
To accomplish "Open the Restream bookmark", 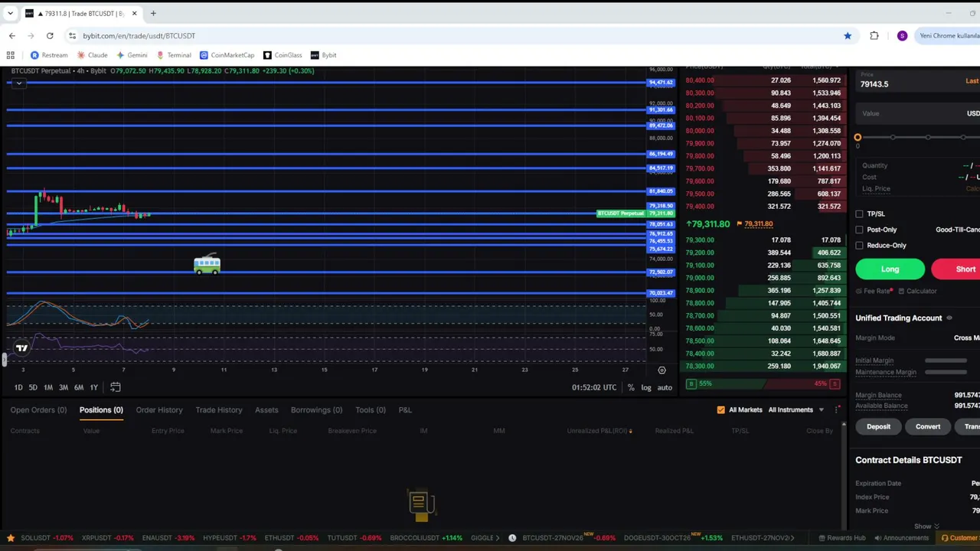I will tap(49, 55).
